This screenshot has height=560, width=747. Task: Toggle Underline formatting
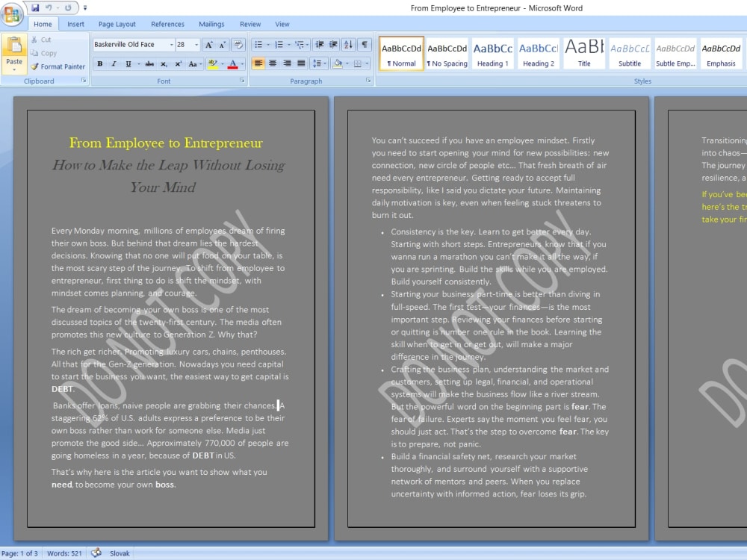(128, 63)
